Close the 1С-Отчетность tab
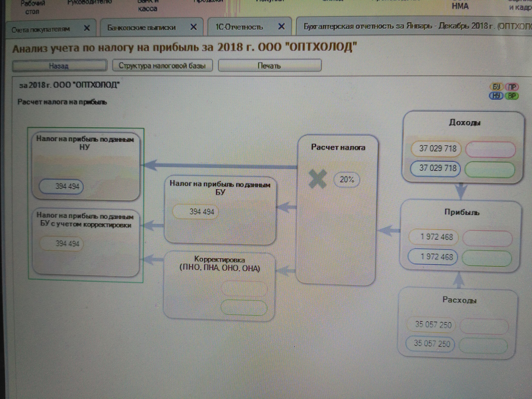This screenshot has height=399, width=532. [x=281, y=26]
